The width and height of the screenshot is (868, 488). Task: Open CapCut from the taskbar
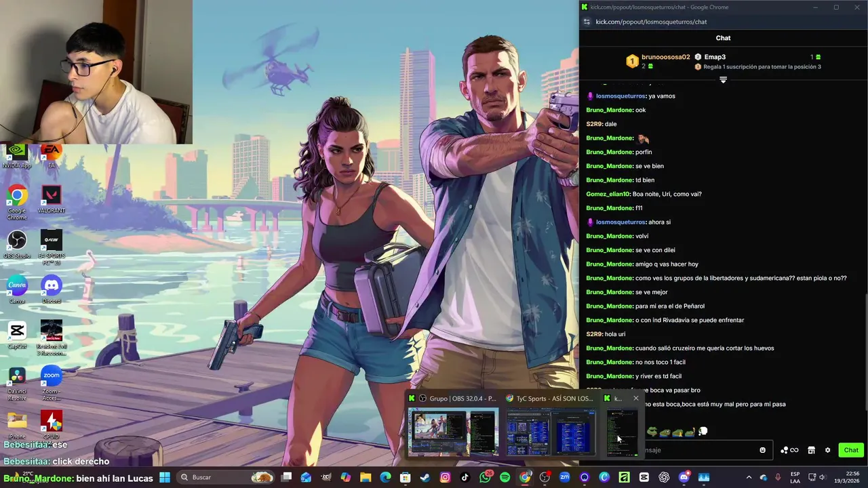644,477
